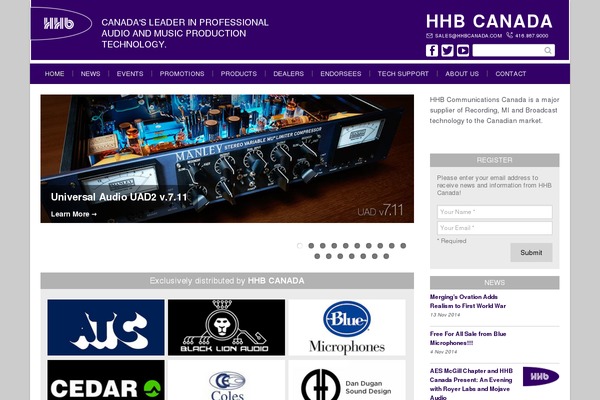The image size is (600, 400).
Task: Open the HHB Canada Facebook page icon
Action: (x=432, y=51)
